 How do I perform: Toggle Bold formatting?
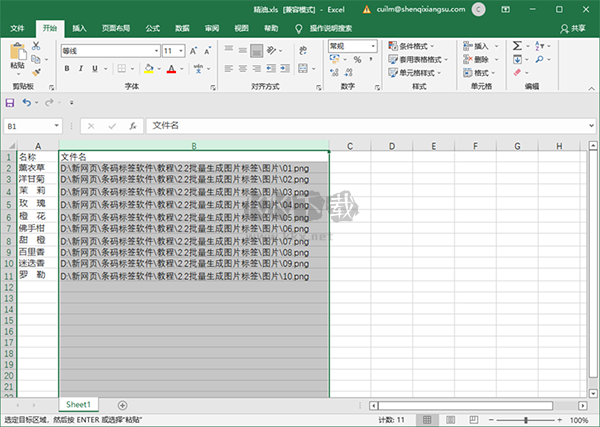point(67,69)
